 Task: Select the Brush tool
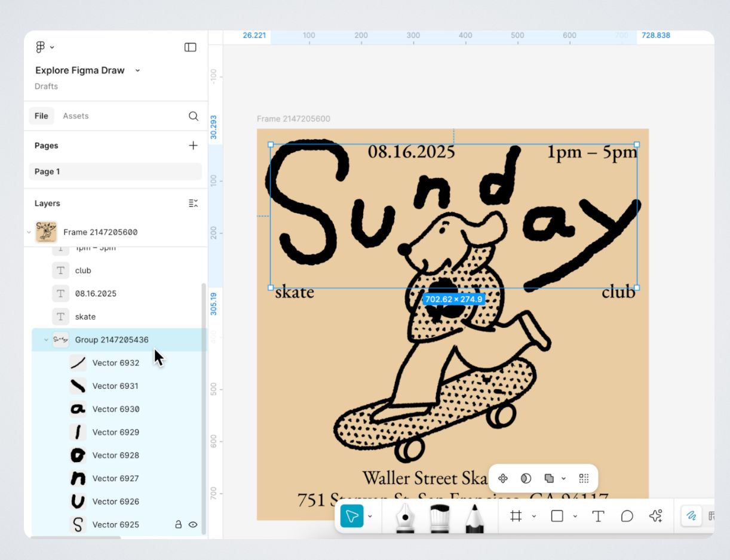tap(440, 517)
